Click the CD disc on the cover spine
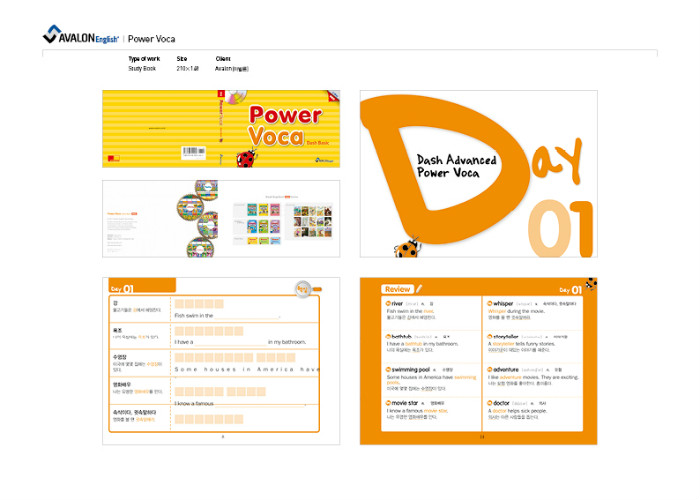 236,97
